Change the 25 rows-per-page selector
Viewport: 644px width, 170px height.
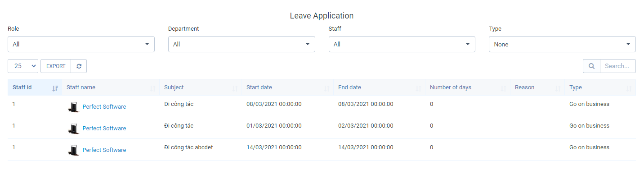click(x=23, y=66)
